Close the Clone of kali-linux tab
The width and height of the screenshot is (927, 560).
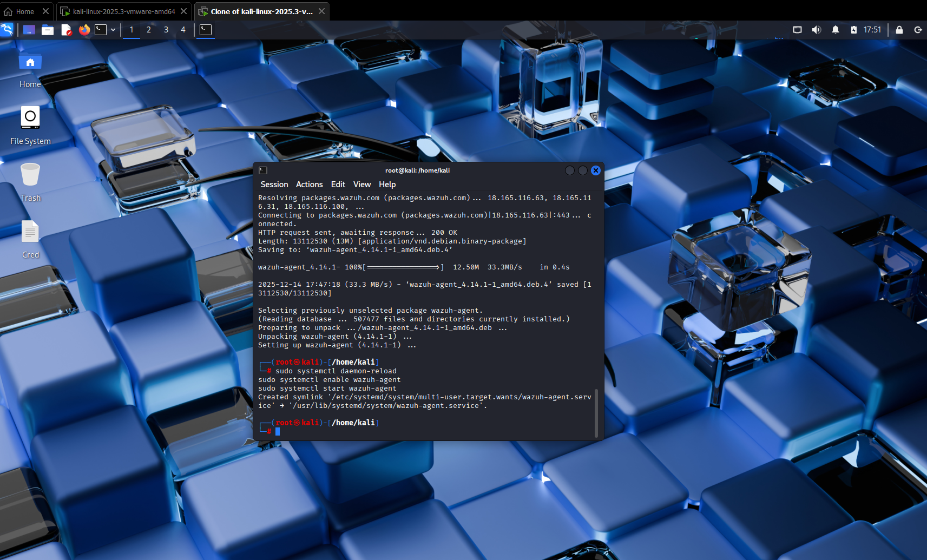coord(322,11)
